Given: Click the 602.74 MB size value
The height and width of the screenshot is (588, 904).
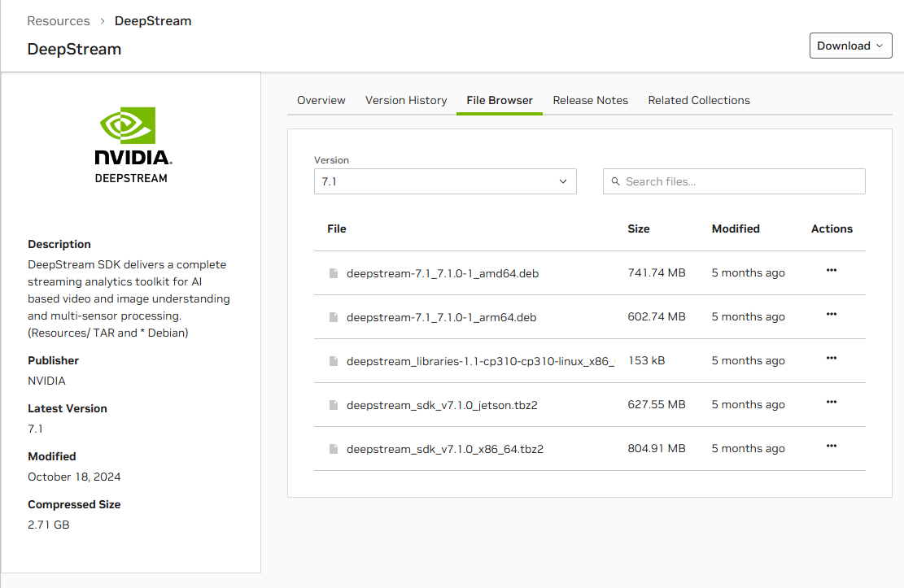Looking at the screenshot, I should (656, 316).
